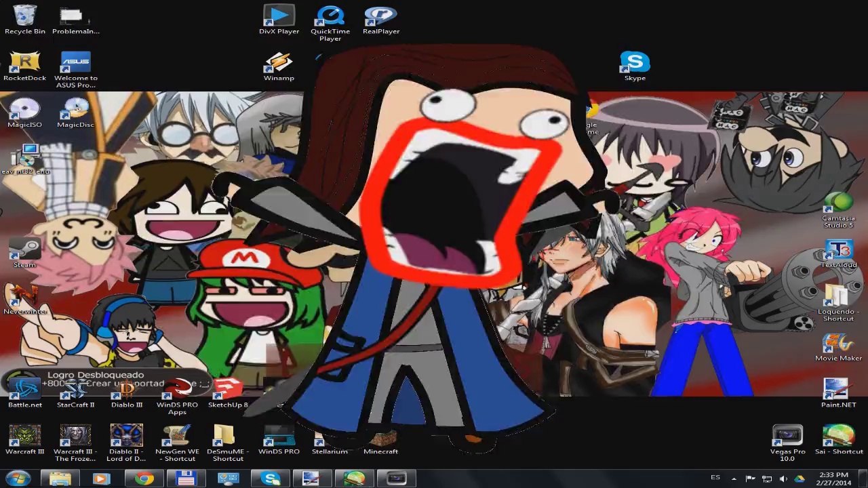868x488 pixels.
Task: Select the Warcraft III orc-face desktop icon
Action: point(25,440)
